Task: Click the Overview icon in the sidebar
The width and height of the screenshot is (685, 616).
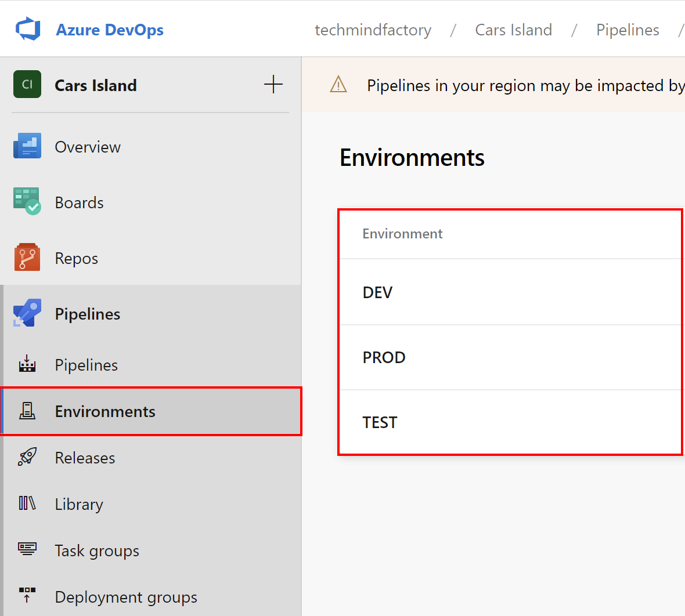Action: pos(27,146)
